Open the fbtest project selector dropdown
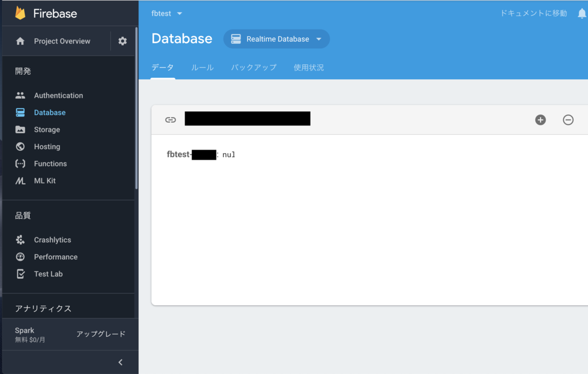Viewport: 588px width, 374px height. tap(167, 14)
